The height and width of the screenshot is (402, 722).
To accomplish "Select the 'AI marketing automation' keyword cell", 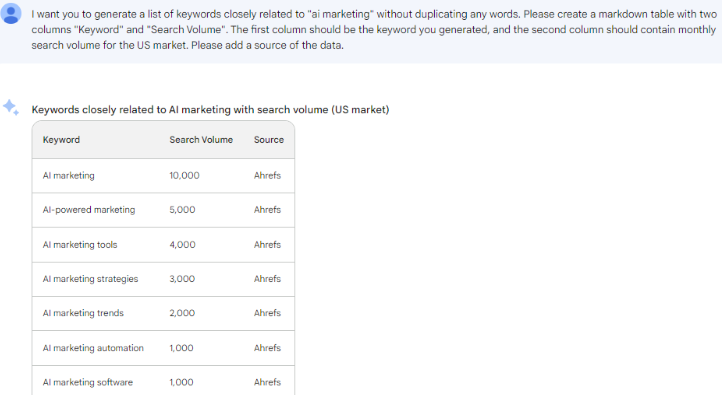I will (x=93, y=348).
